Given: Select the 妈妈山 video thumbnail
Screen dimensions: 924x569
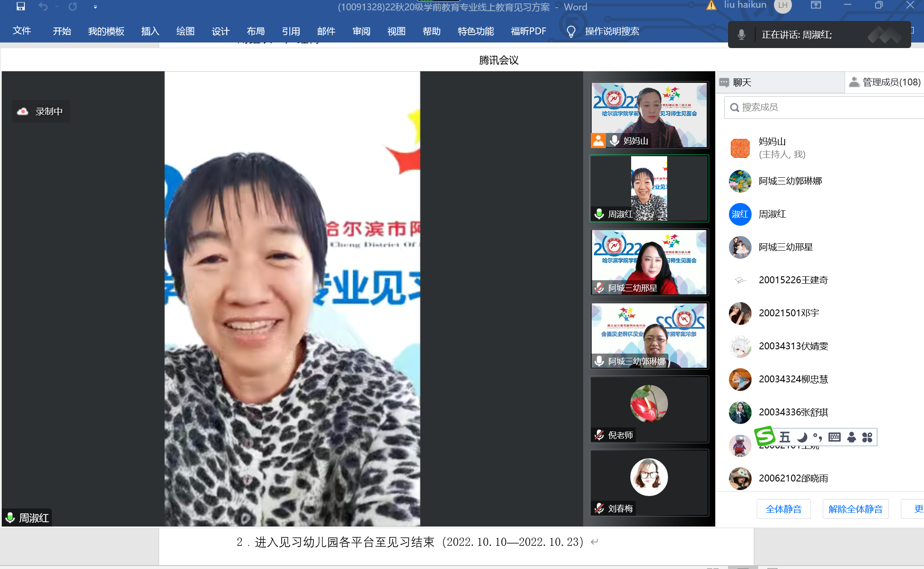Looking at the screenshot, I should 649,115.
